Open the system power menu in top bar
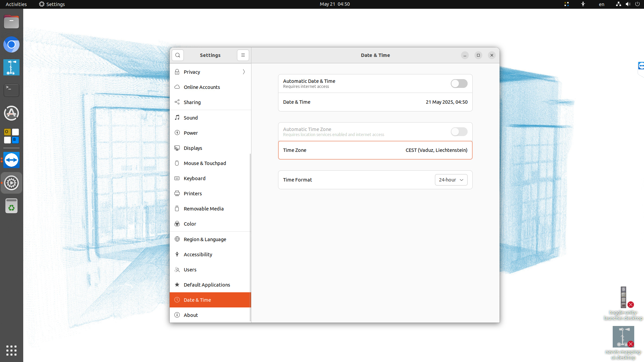644x362 pixels. pos(637,4)
